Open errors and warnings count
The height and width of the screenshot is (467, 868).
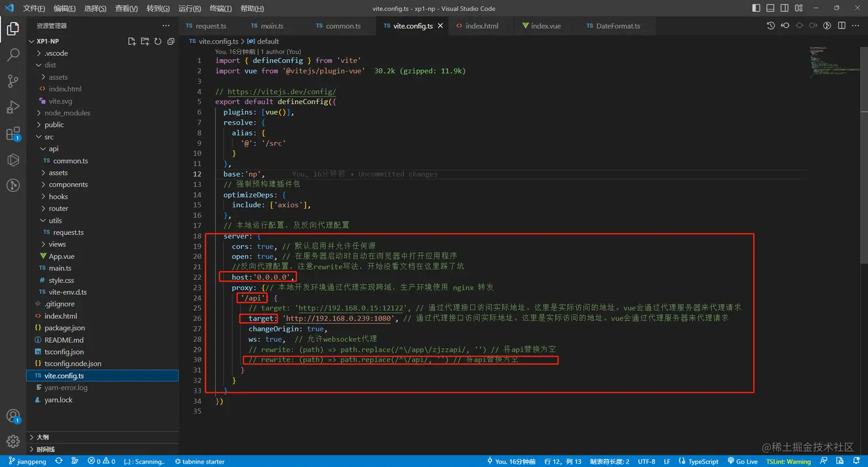(101, 461)
